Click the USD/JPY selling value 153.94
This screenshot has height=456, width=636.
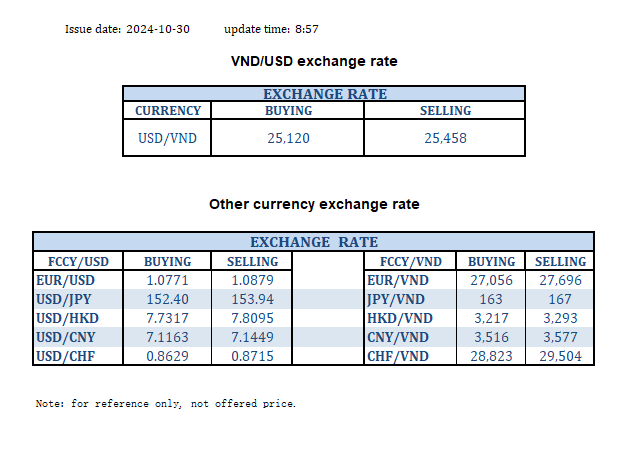click(245, 298)
